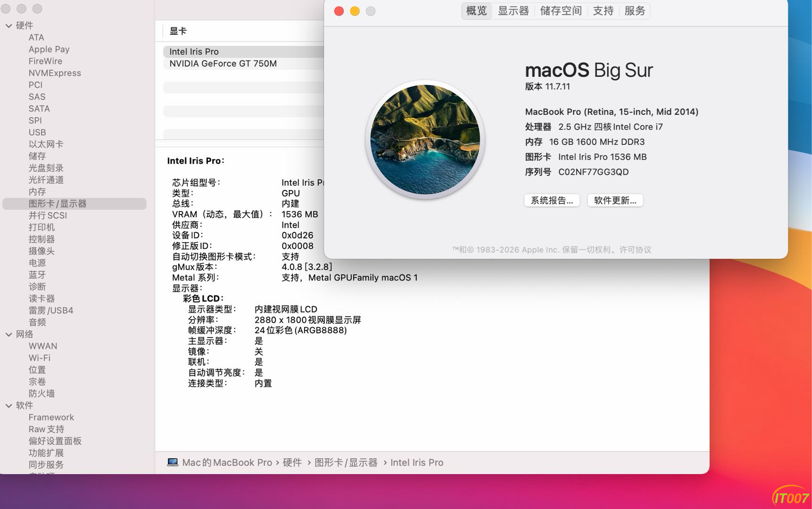Click the serial number C02NF77GG3QD
Viewport: 812px width, 509px height.
pos(594,172)
